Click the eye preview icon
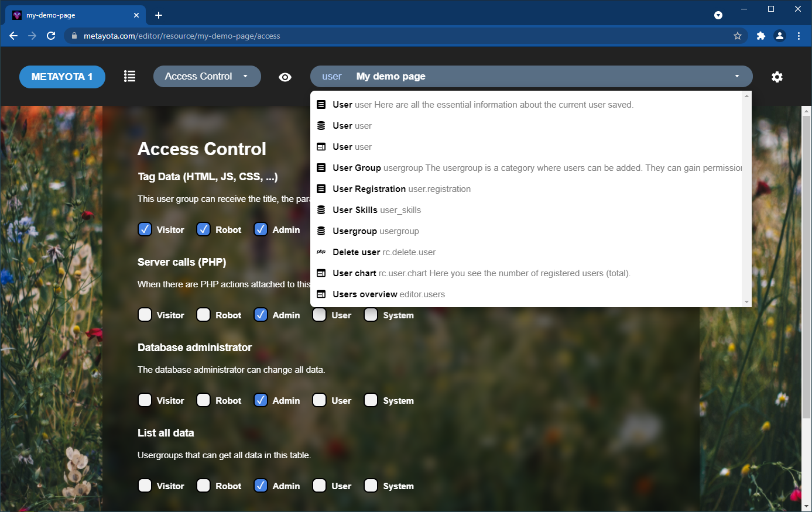Viewport: 812px width, 512px height. (x=285, y=77)
